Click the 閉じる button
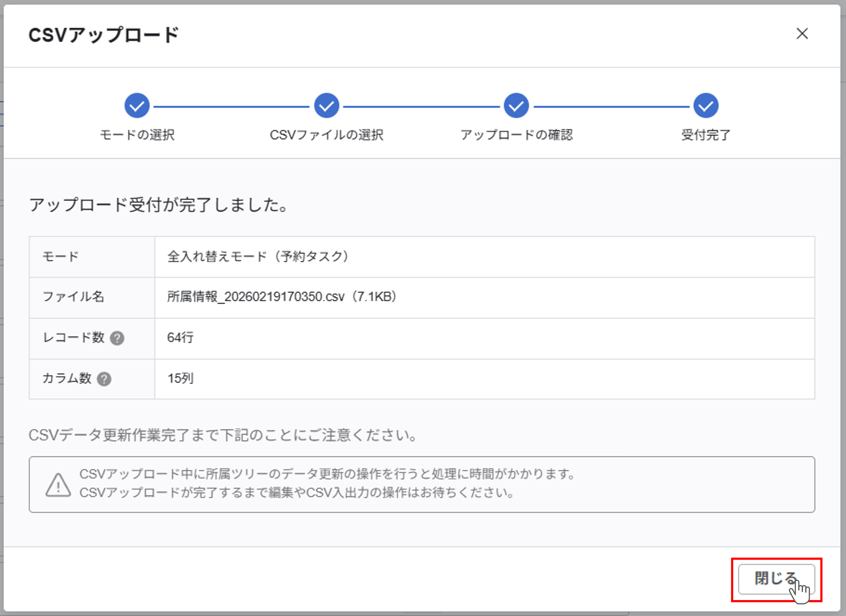This screenshot has height=616, width=846. point(776,579)
